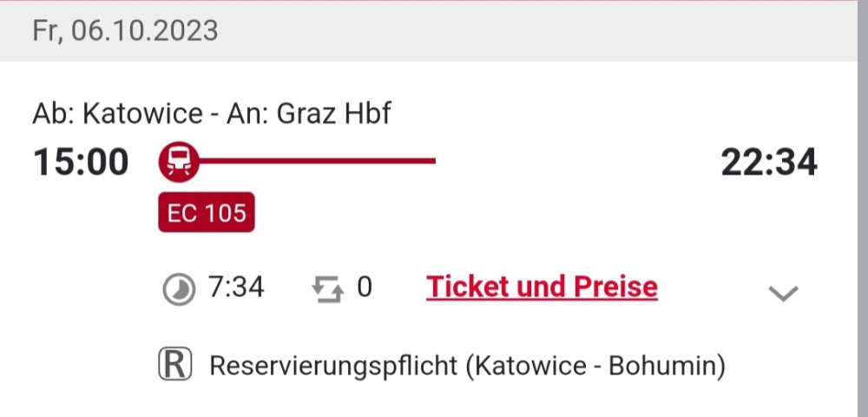Image resolution: width=868 pixels, height=417 pixels.
Task: Tap the red train icon at departure
Action: (x=179, y=162)
